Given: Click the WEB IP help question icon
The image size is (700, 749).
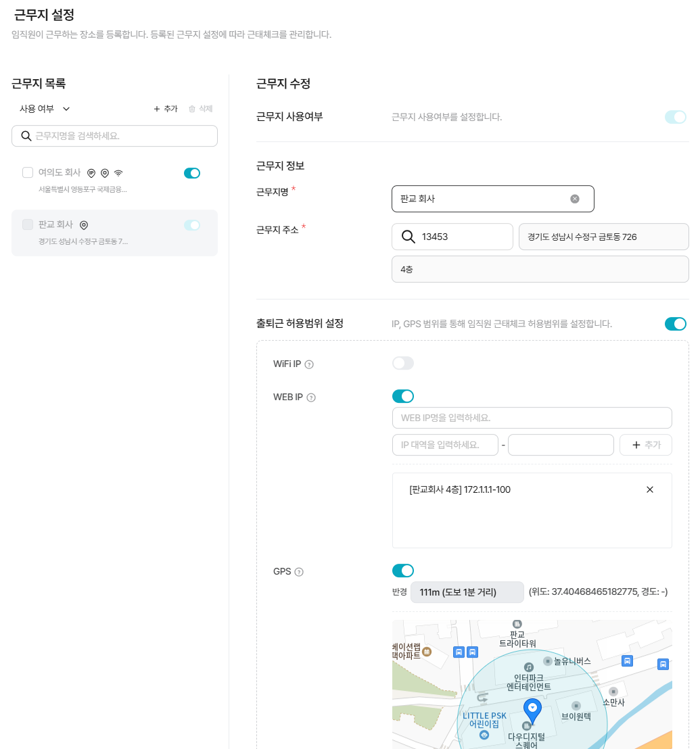Looking at the screenshot, I should [x=311, y=397].
